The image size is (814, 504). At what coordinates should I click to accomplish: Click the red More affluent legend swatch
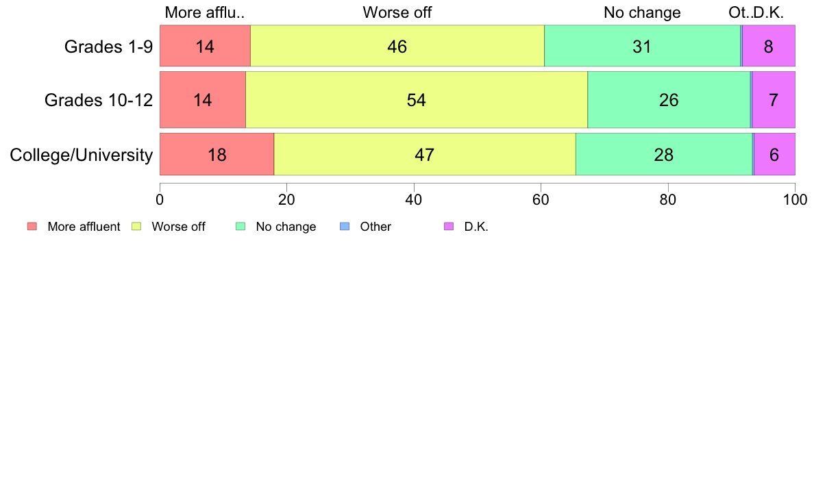[32, 226]
